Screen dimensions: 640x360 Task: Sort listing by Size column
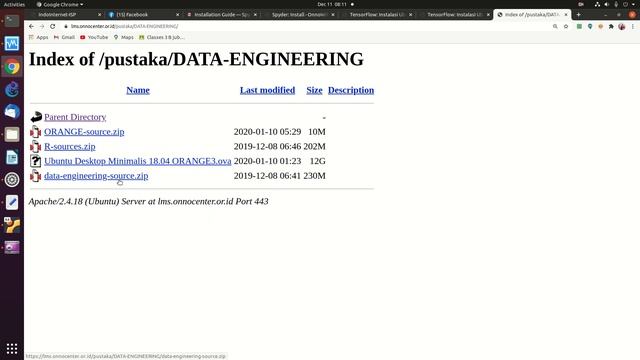click(314, 90)
